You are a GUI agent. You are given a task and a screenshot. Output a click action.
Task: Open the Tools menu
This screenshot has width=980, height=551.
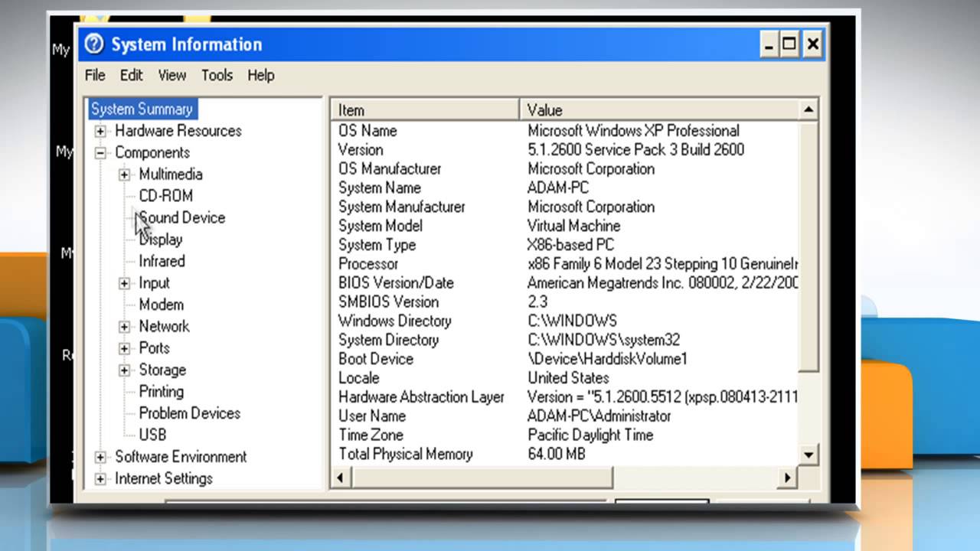217,75
